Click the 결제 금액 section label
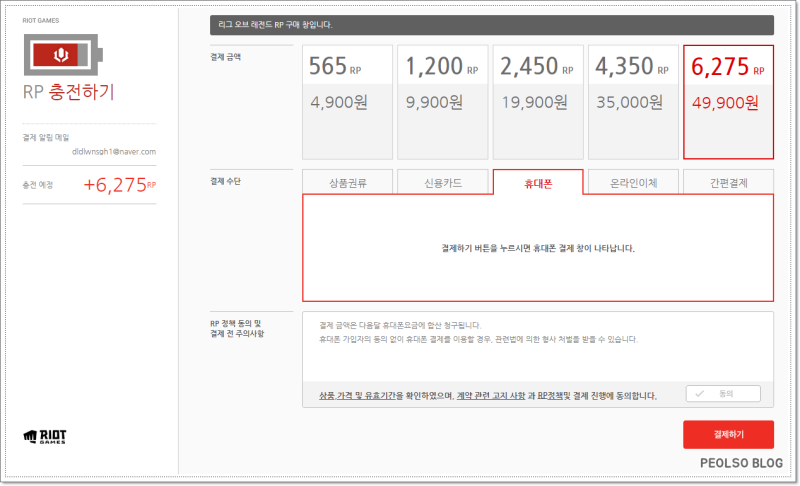The image size is (800, 486). 226,57
